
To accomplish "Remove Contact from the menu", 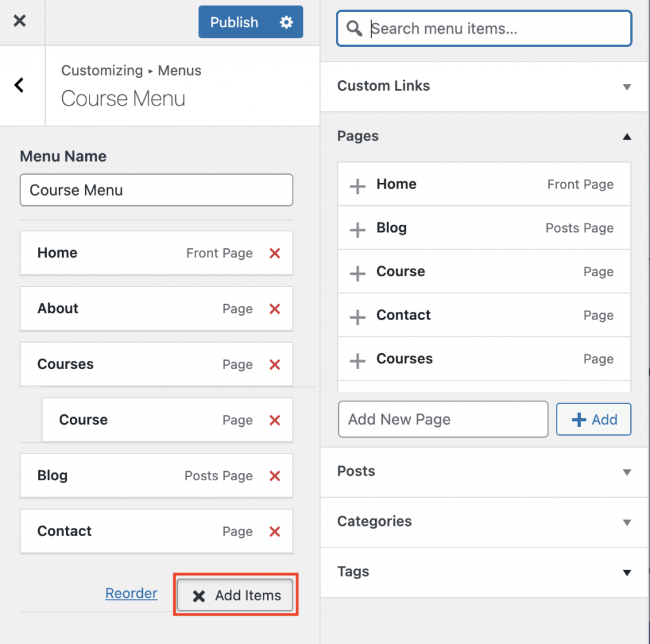I will pyautogui.click(x=274, y=532).
